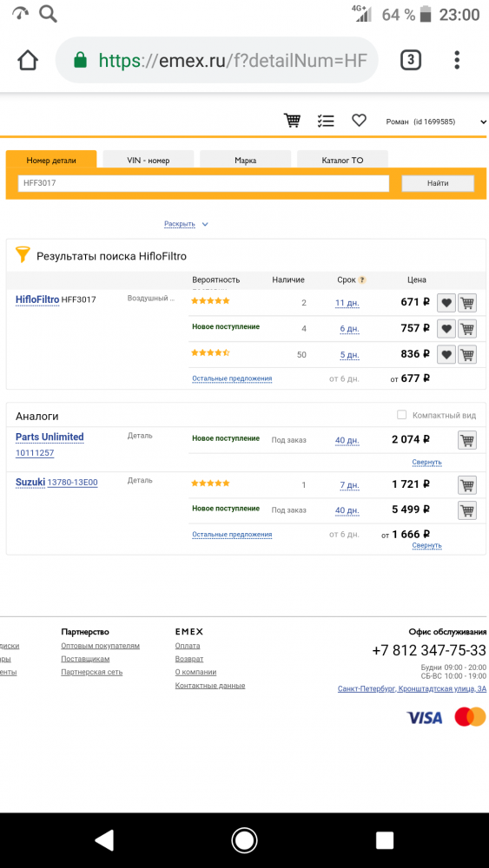The width and height of the screenshot is (489, 868).
Task: Collapse the Parts Unlimited offers with Свернуть
Action: pos(427,463)
